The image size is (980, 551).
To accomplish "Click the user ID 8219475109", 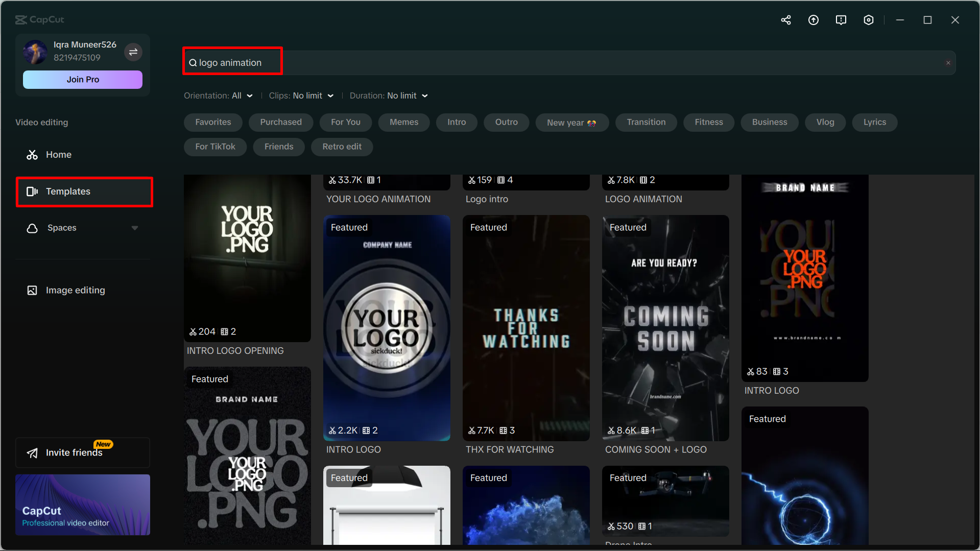I will [77, 58].
